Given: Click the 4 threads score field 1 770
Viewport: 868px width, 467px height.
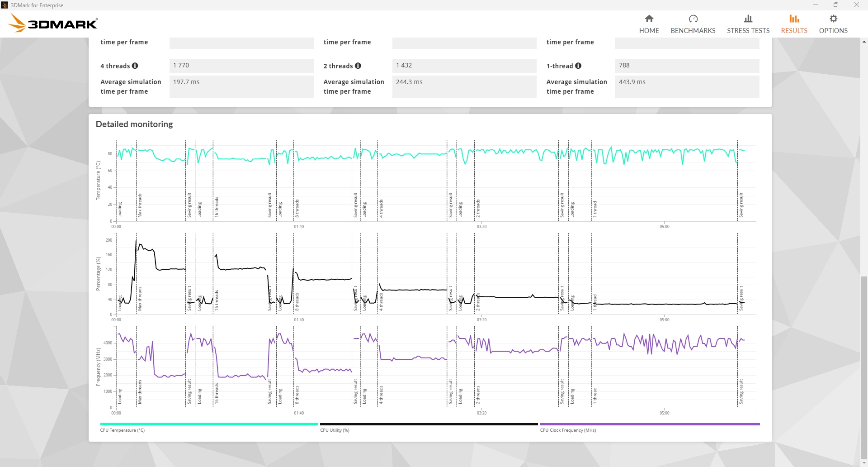Looking at the screenshot, I should (241, 66).
